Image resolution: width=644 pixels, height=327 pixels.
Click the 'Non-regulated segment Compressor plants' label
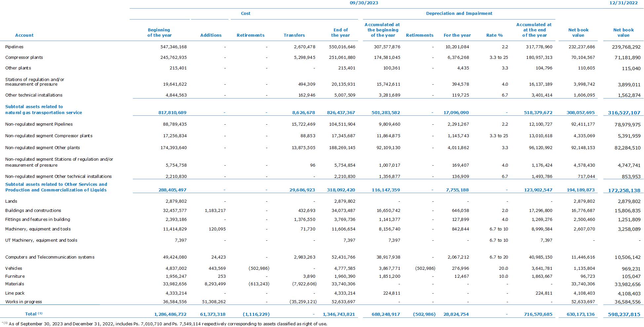tap(49, 136)
